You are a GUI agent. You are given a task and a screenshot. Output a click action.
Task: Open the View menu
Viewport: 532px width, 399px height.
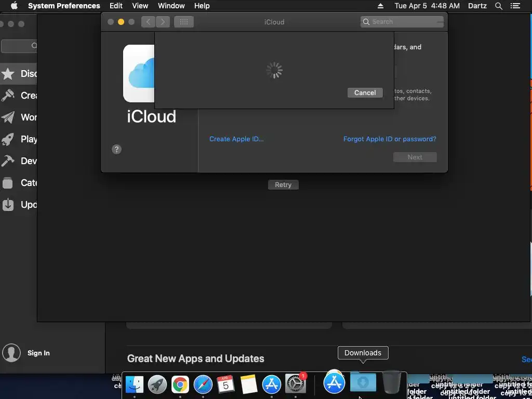coord(140,6)
